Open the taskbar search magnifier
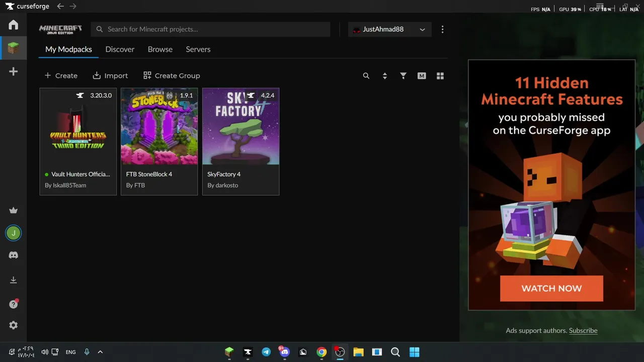This screenshot has height=362, width=644. (x=395, y=352)
